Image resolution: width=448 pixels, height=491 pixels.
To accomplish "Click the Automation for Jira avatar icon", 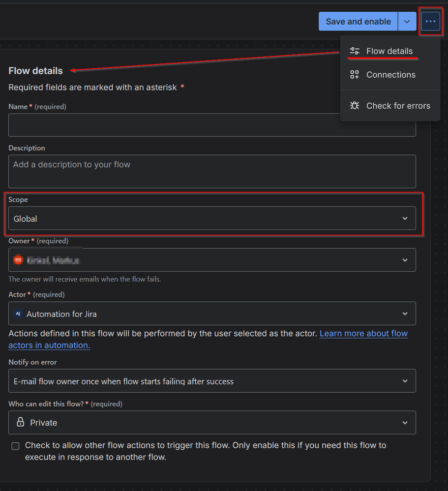I will tap(18, 314).
